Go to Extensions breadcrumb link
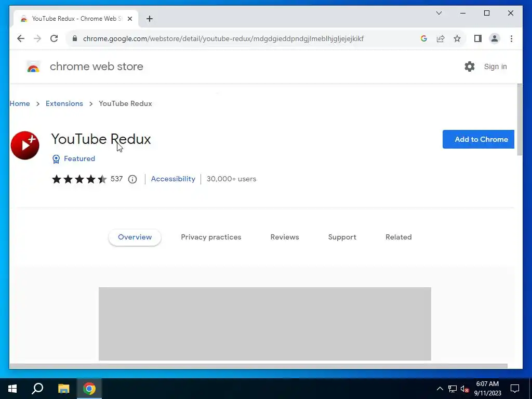The width and height of the screenshot is (532, 399). pyautogui.click(x=64, y=103)
